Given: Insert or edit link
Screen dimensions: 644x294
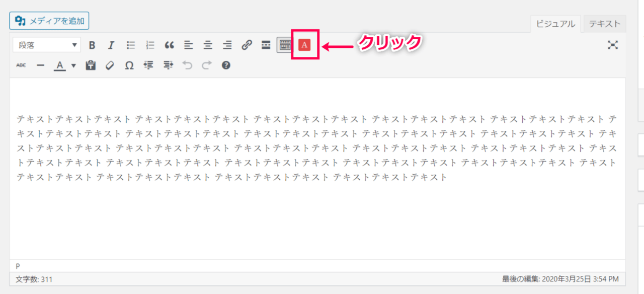Looking at the screenshot, I should (x=247, y=45).
